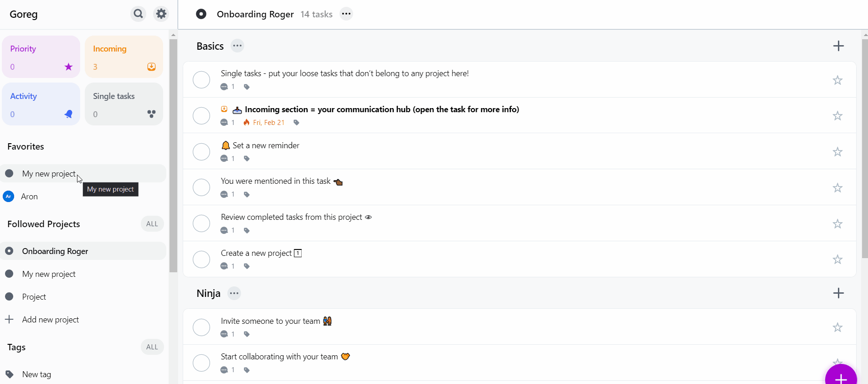Complete the 'You were mentioned in this task' checkbox

click(x=201, y=187)
